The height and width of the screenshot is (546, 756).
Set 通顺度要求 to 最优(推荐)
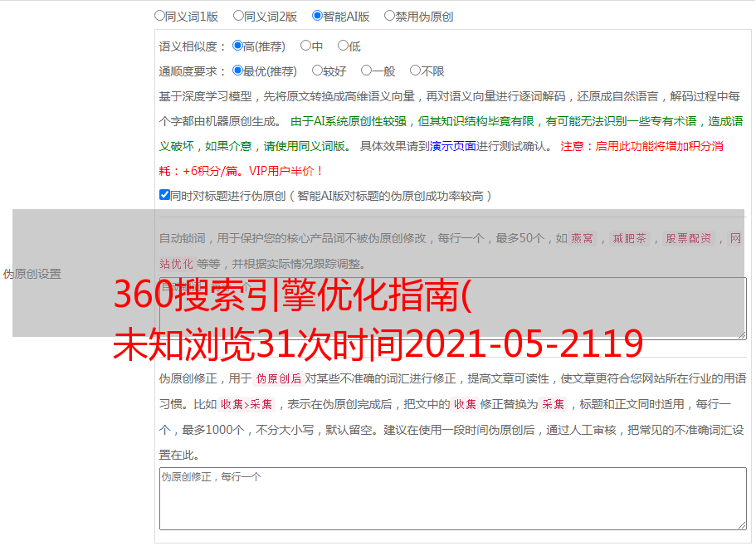click(237, 71)
